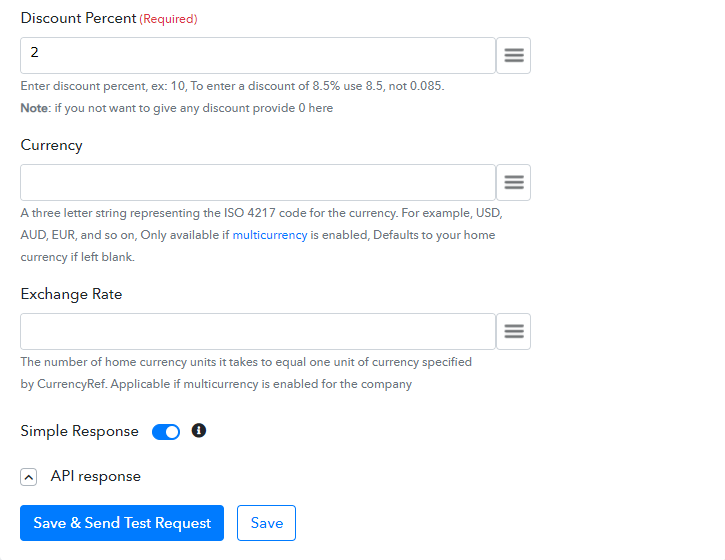This screenshot has width=725, height=560.
Task: Focus the Currency input field
Action: 258,182
